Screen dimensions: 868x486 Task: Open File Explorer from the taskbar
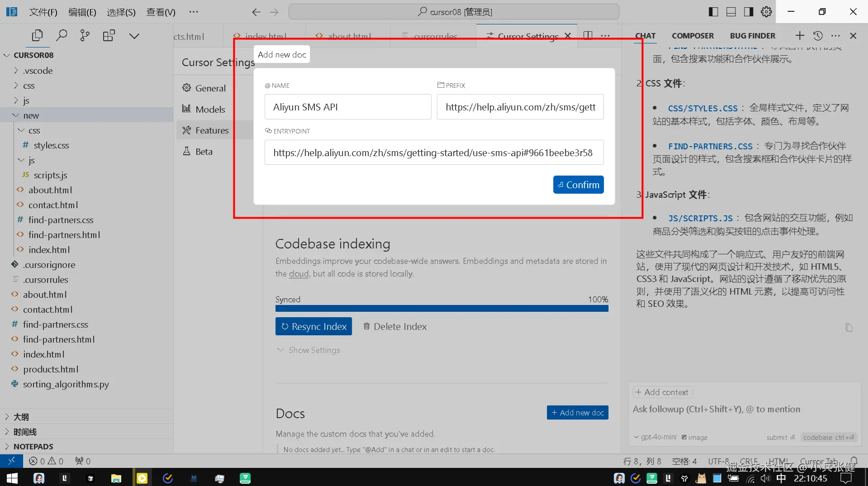[116, 478]
